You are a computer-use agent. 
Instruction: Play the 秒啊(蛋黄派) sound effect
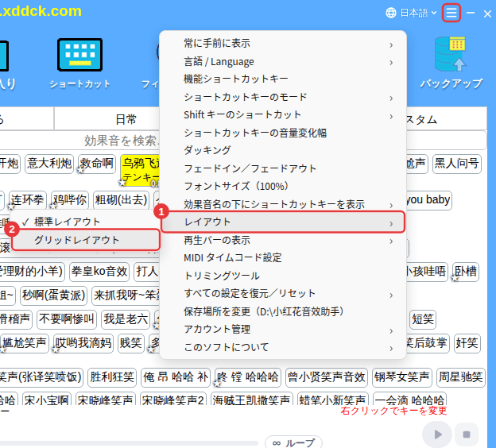tap(53, 295)
